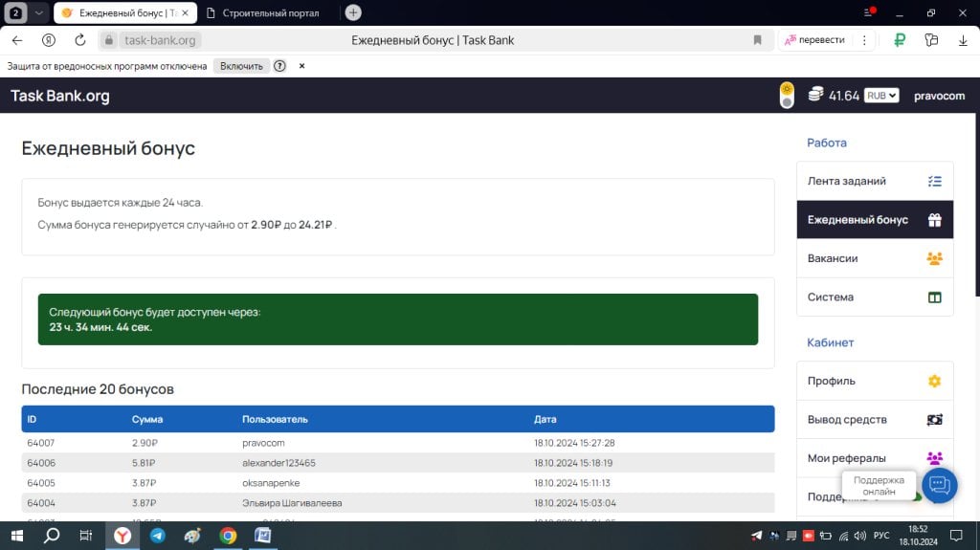
Task: Open Система menu item
Action: [x=875, y=297]
